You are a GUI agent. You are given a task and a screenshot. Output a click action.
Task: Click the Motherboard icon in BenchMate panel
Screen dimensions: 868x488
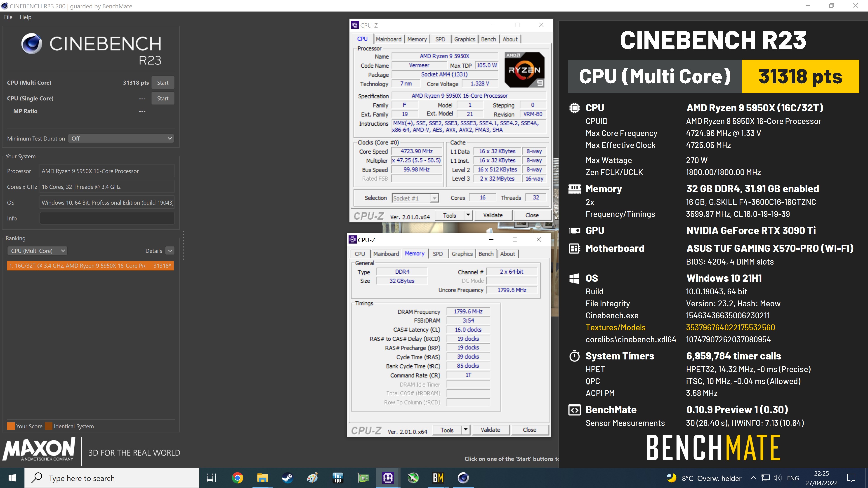[x=574, y=249]
